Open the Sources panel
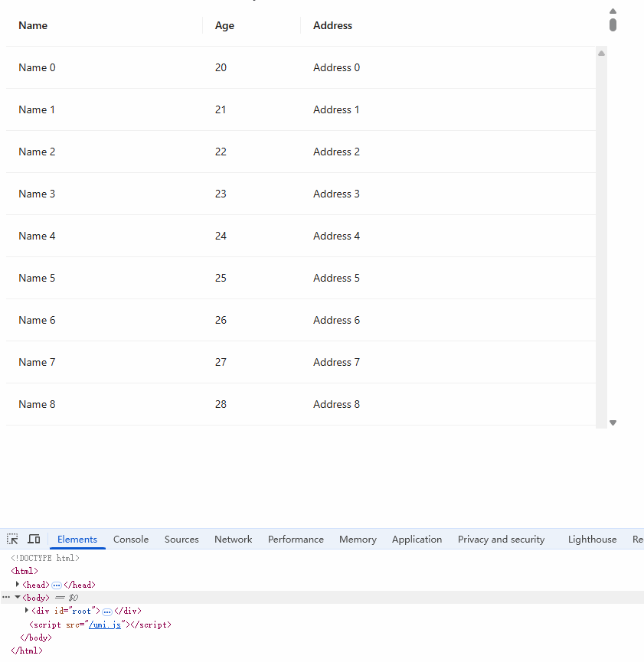The height and width of the screenshot is (662, 644). point(181,539)
